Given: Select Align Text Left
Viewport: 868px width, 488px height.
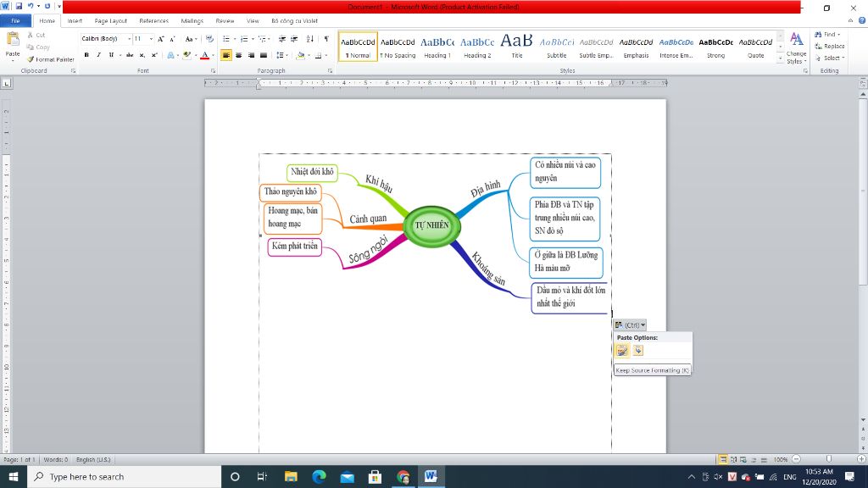Looking at the screenshot, I should (225, 55).
